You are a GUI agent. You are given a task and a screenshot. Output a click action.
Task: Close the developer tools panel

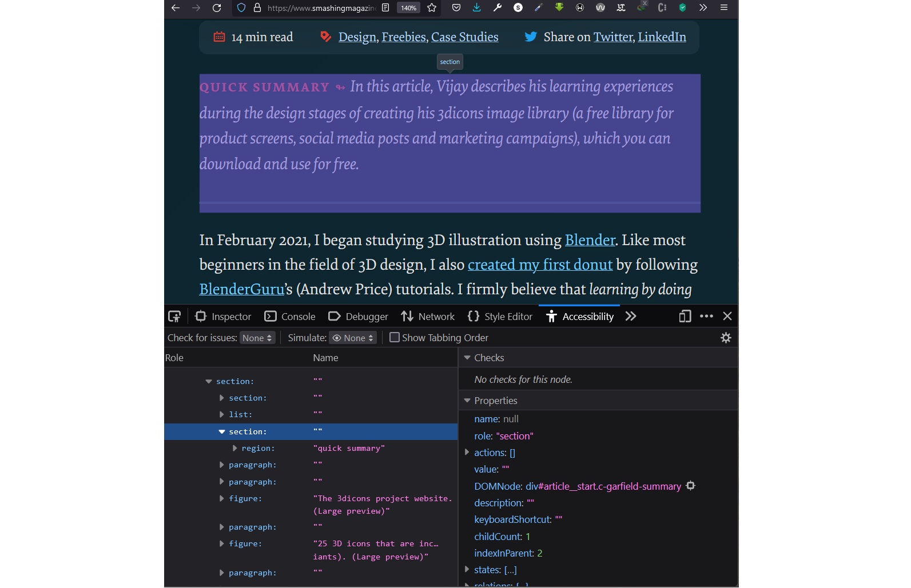coord(727,316)
